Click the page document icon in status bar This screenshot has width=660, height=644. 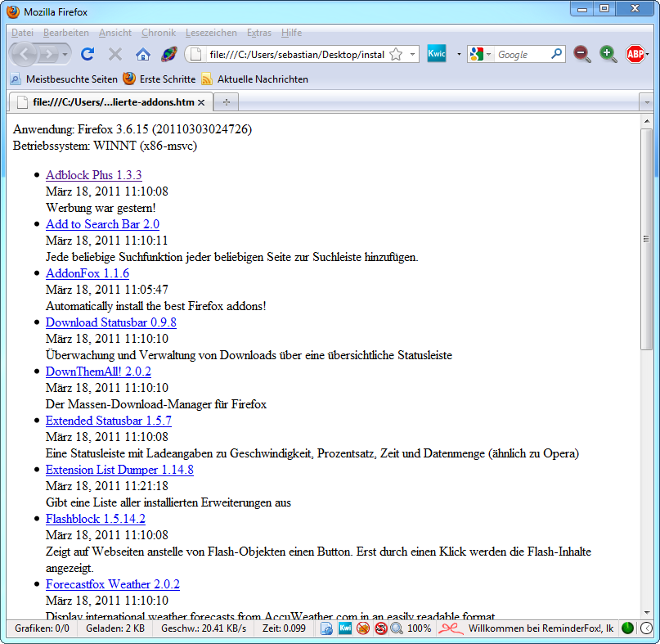point(326,628)
